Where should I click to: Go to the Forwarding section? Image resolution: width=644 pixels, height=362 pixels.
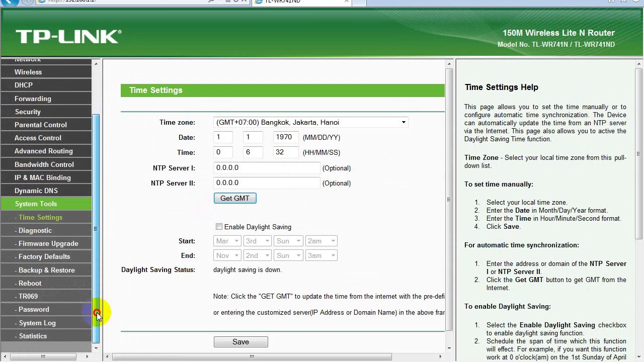(46, 99)
